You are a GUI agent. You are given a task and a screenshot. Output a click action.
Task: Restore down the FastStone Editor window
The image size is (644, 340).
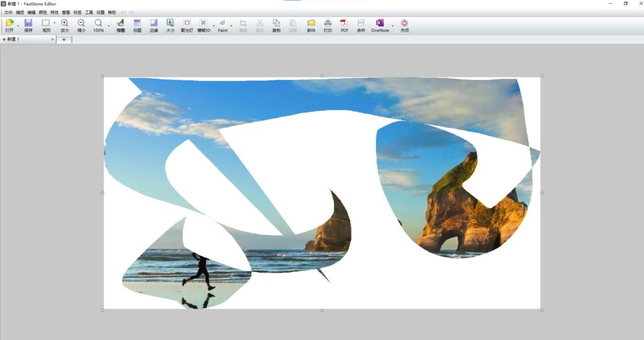(626, 3)
